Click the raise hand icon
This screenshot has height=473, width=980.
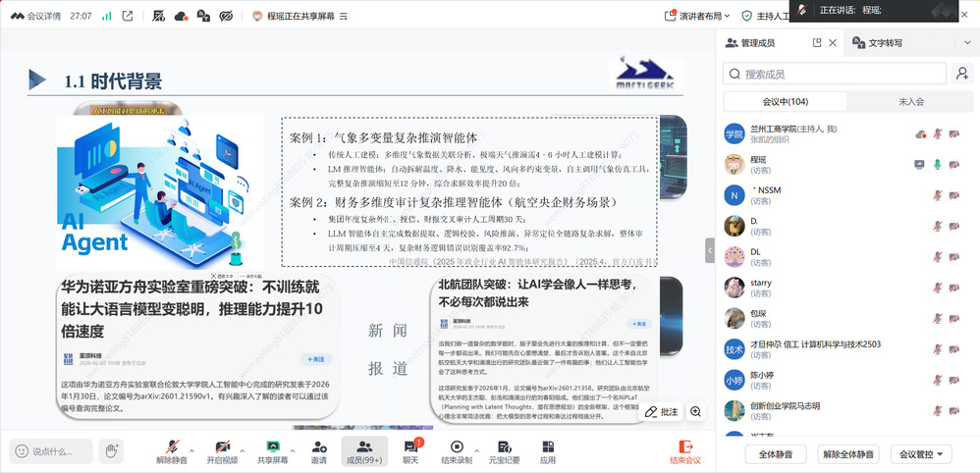click(x=111, y=451)
